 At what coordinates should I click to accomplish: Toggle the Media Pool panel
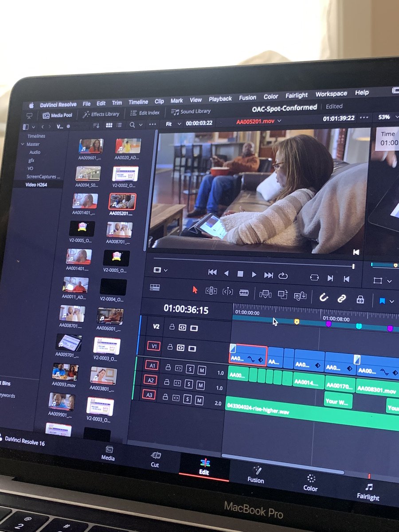pyautogui.click(x=57, y=115)
